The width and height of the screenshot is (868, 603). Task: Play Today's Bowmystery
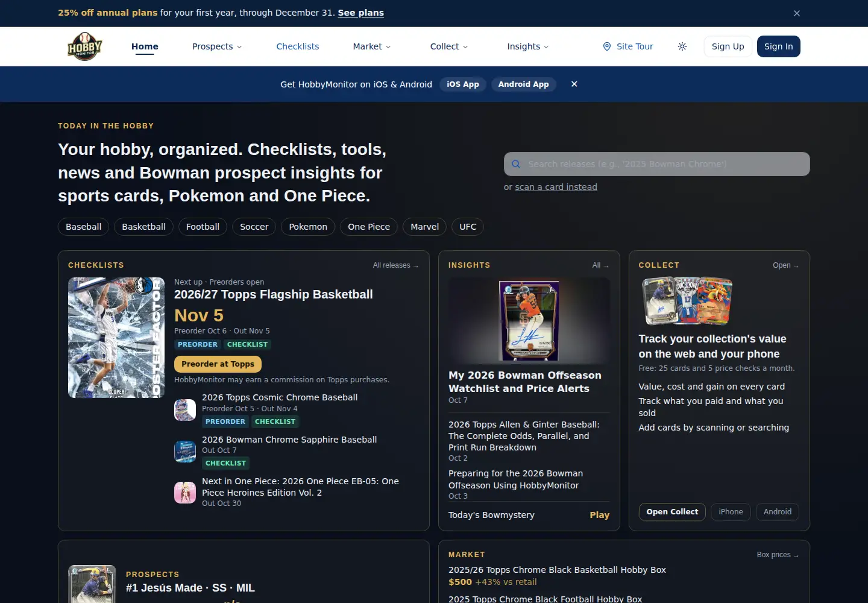[600, 515]
